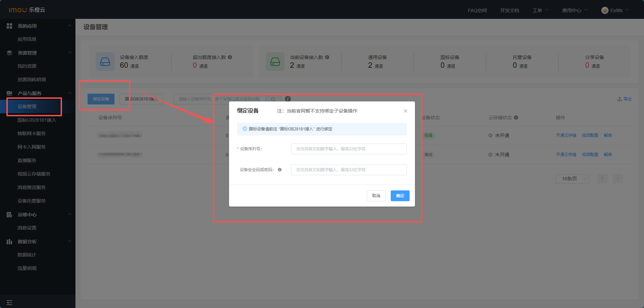Click the green 当前设备接入数 device icon
This screenshot has width=644, height=308.
click(x=275, y=62)
